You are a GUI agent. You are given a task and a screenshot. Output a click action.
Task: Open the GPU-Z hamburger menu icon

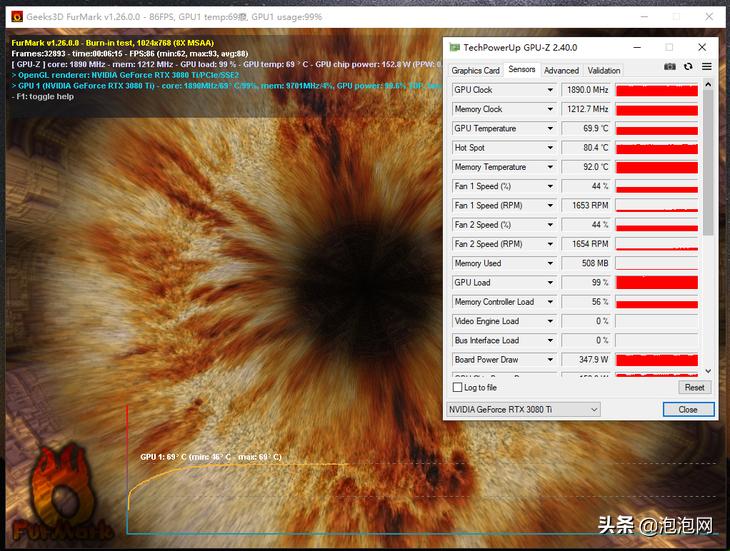pyautogui.click(x=707, y=67)
